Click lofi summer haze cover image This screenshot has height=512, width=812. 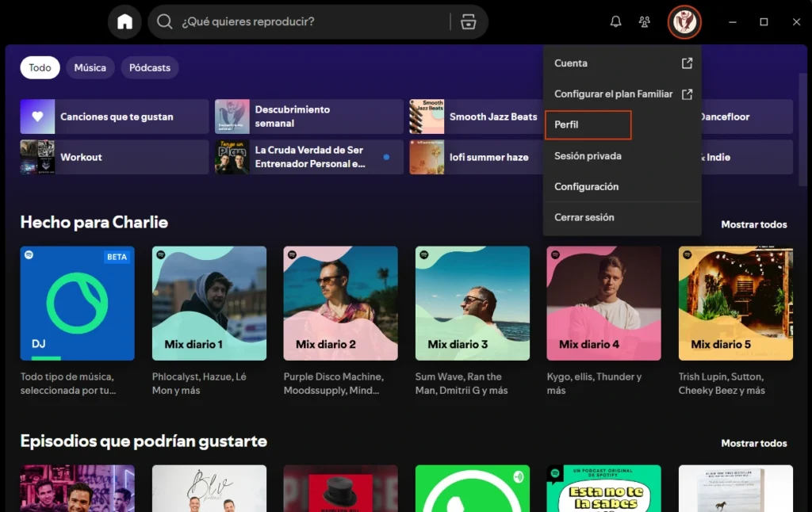click(x=427, y=157)
